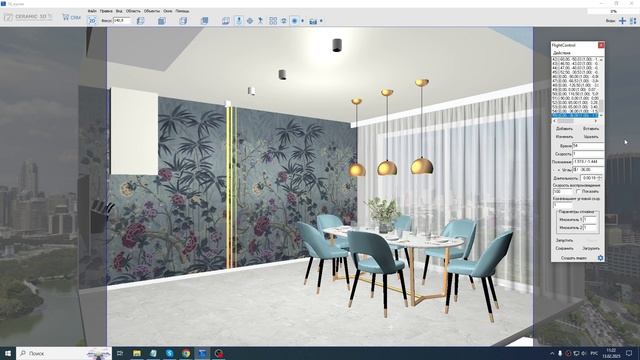Open Действия menu in FlightControl panel
The width and height of the screenshot is (640, 360).
point(562,53)
